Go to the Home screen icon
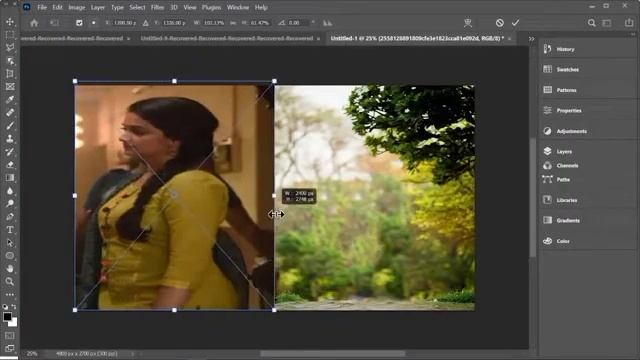The height and width of the screenshot is (360, 640). tap(34, 23)
